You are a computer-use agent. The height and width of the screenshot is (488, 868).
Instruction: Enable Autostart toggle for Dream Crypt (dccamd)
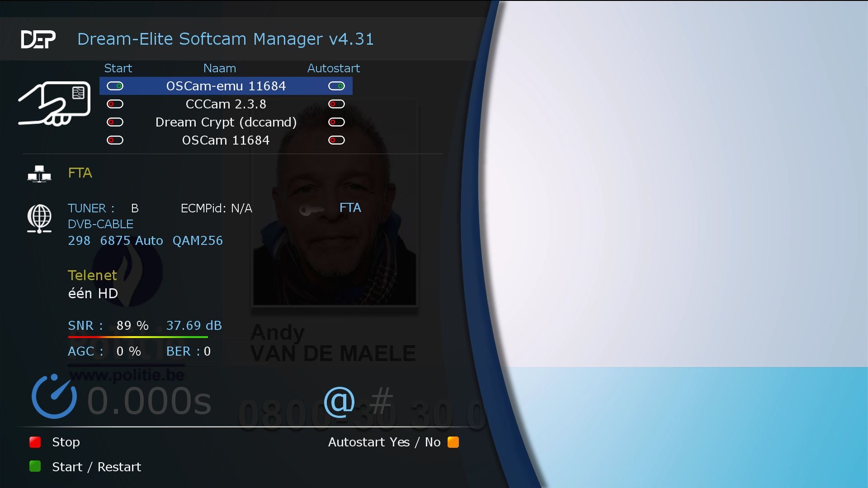(336, 122)
